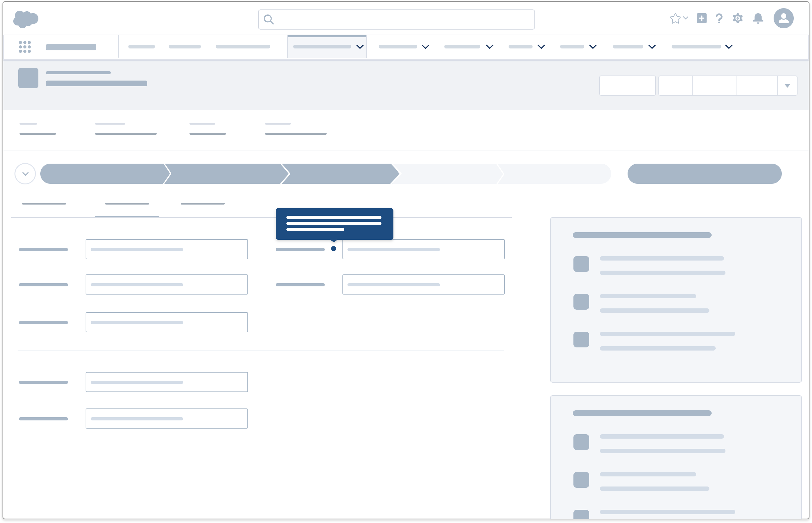Open the header actions dropdown arrow
The width and height of the screenshot is (812, 523).
[787, 86]
